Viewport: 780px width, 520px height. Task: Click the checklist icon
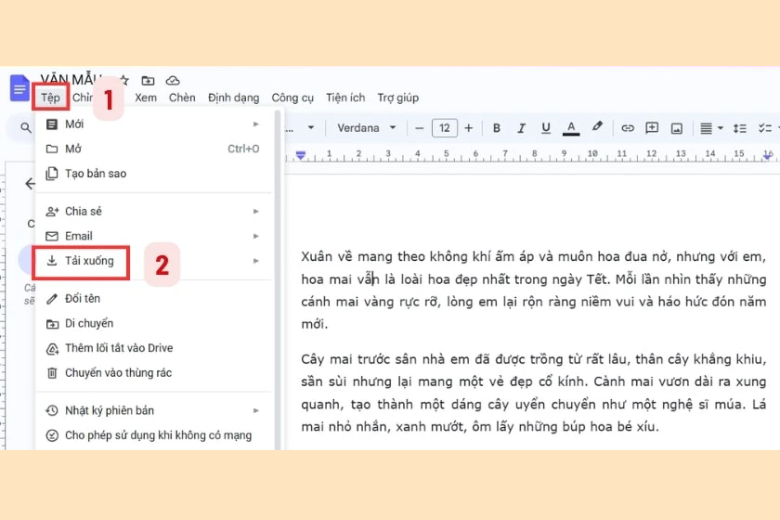click(765, 128)
